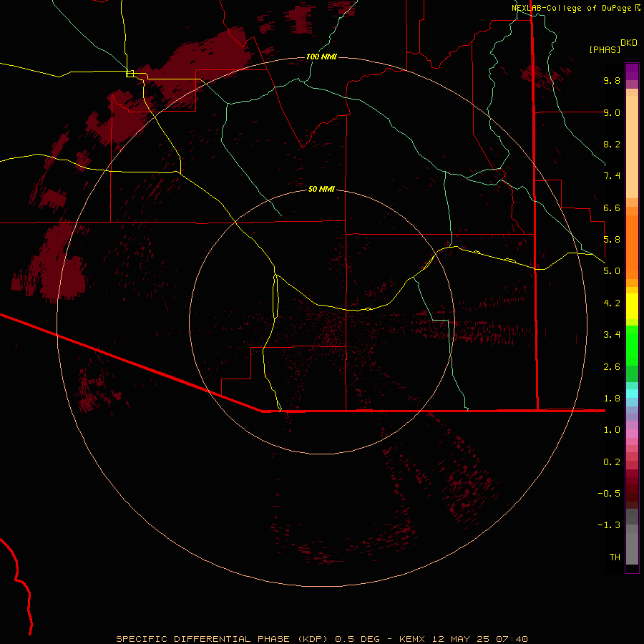Click the pink segment of the color bar
This screenshot has height=644, width=644.
coord(632,434)
